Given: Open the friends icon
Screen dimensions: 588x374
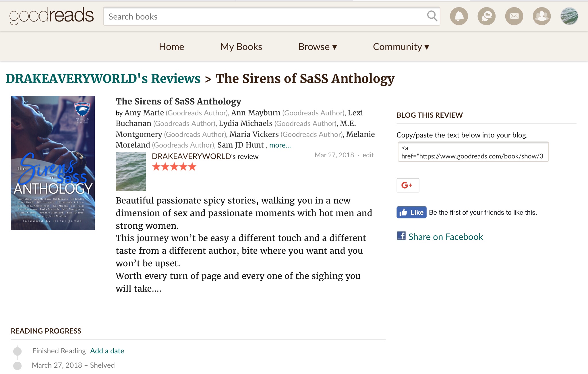Looking at the screenshot, I should (541, 16).
